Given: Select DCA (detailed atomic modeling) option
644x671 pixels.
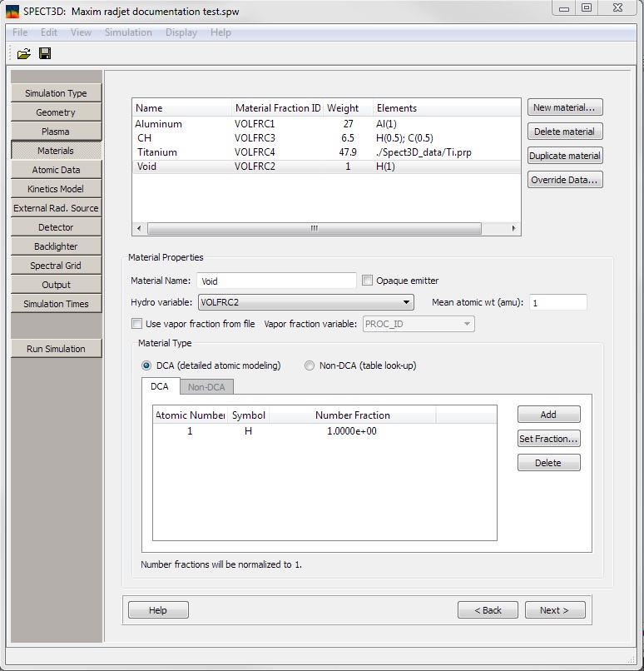Looking at the screenshot, I should pyautogui.click(x=147, y=365).
